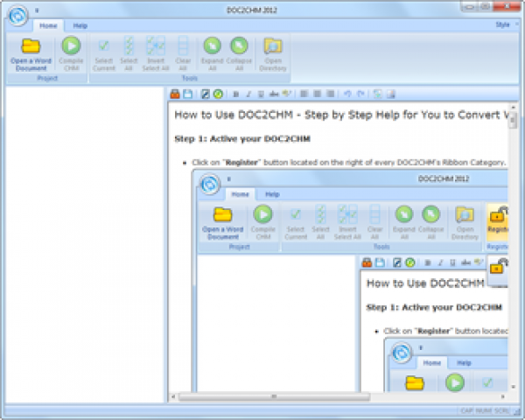525x420 pixels.
Task: Click Select Current in the Tools group
Action: (104, 54)
